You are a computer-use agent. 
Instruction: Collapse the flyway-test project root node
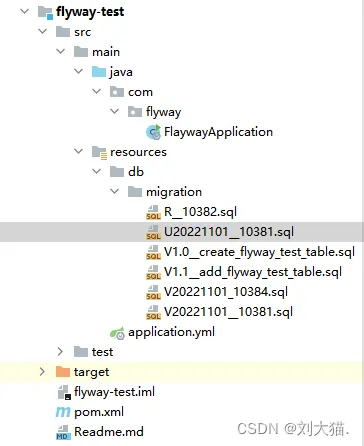(25, 11)
